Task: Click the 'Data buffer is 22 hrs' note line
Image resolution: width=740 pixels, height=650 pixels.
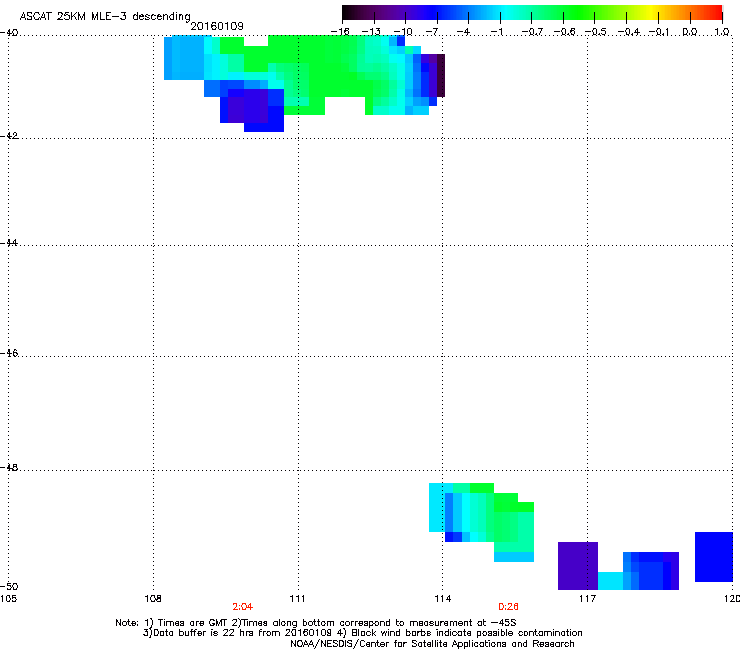Action: [362, 633]
